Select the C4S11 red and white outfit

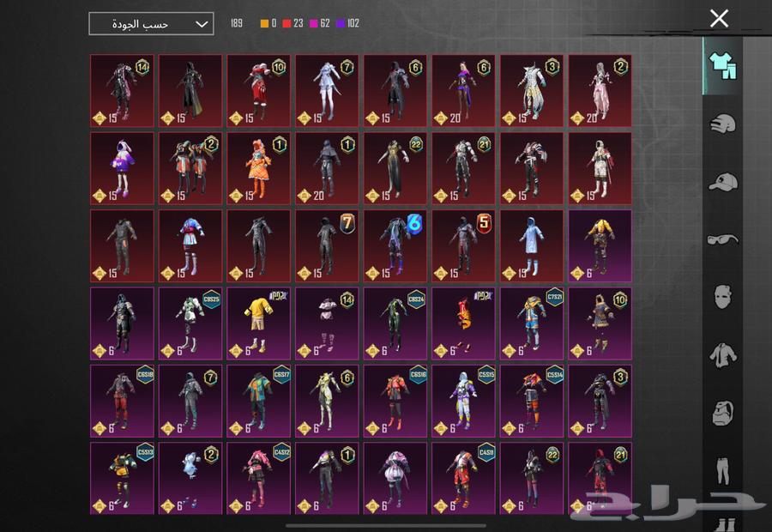tap(464, 478)
